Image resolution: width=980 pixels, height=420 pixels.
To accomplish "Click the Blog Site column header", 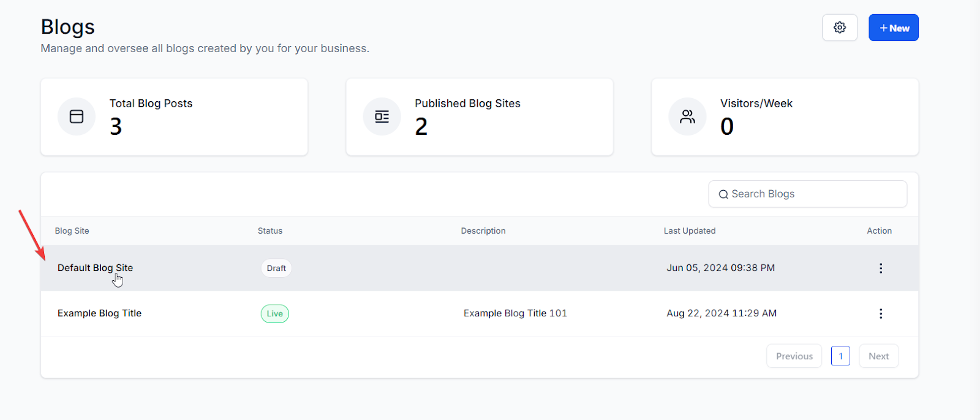I will [x=72, y=231].
